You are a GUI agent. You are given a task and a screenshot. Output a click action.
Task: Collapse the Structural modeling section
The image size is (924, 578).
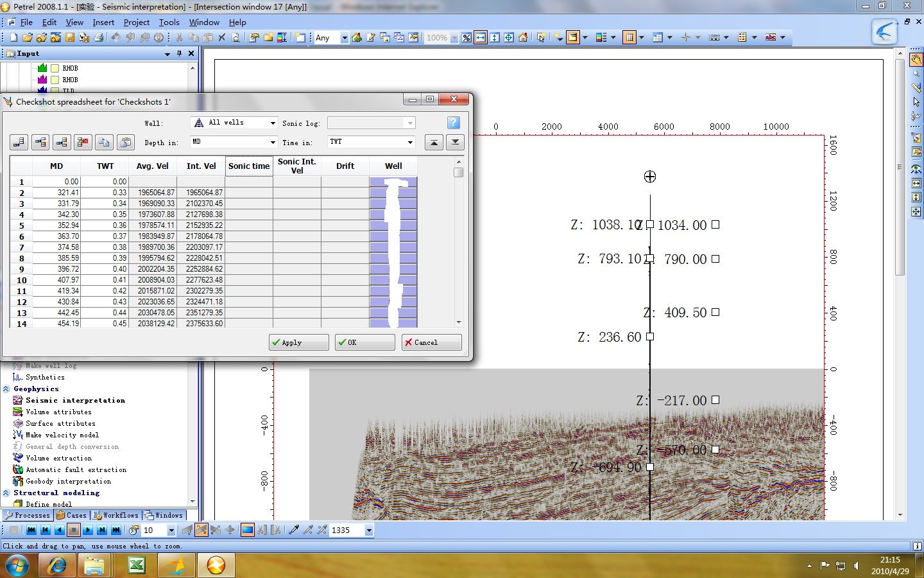pos(6,493)
